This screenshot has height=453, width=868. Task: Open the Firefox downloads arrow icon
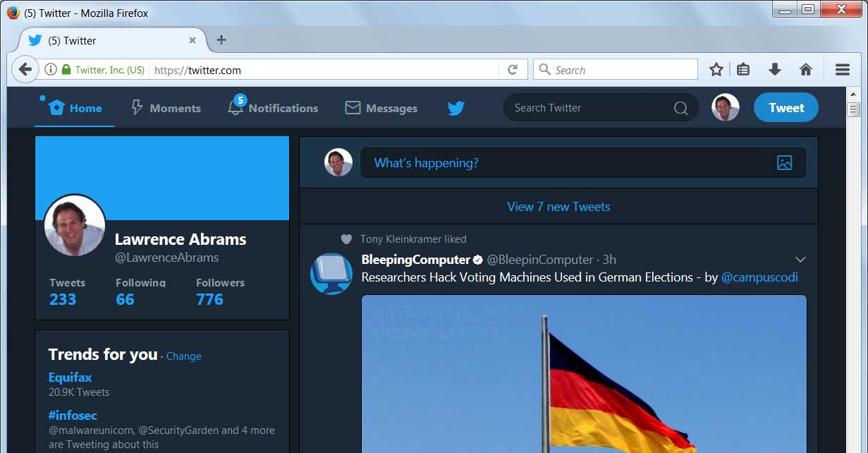[774, 69]
